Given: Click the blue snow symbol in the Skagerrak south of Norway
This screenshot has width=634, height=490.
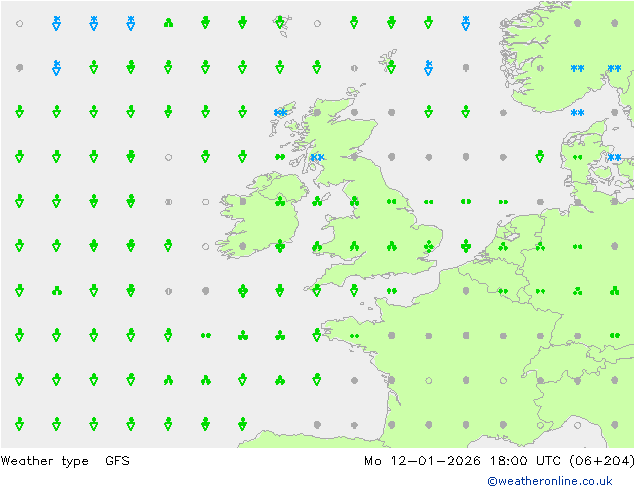Looking at the screenshot, I should tap(577, 113).
